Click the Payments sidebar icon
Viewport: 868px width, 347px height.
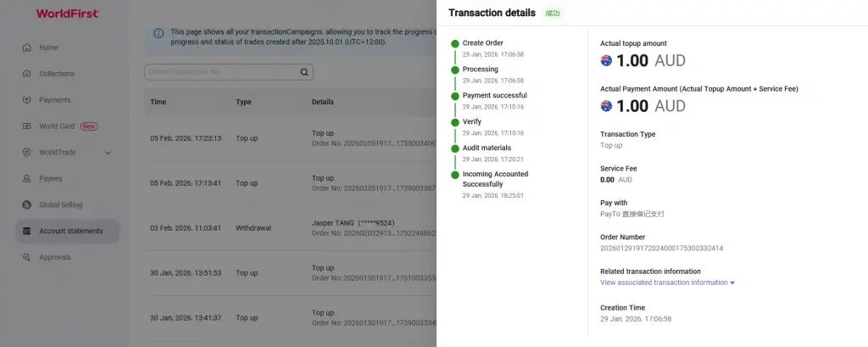(x=27, y=100)
